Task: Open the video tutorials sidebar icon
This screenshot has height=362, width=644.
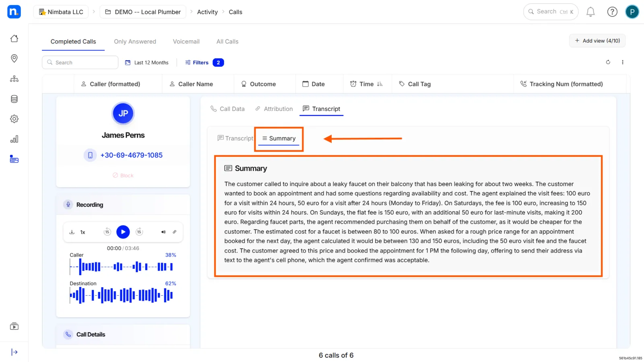Action: 14,326
